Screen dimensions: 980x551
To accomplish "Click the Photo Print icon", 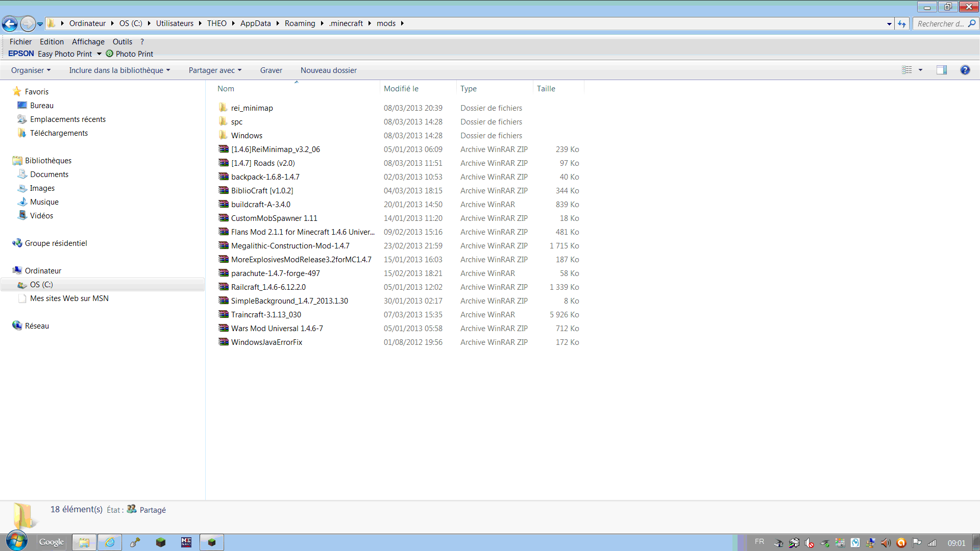I will [109, 54].
